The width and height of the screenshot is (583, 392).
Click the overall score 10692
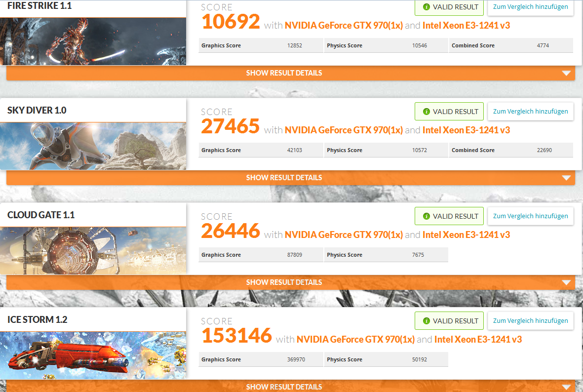(231, 22)
